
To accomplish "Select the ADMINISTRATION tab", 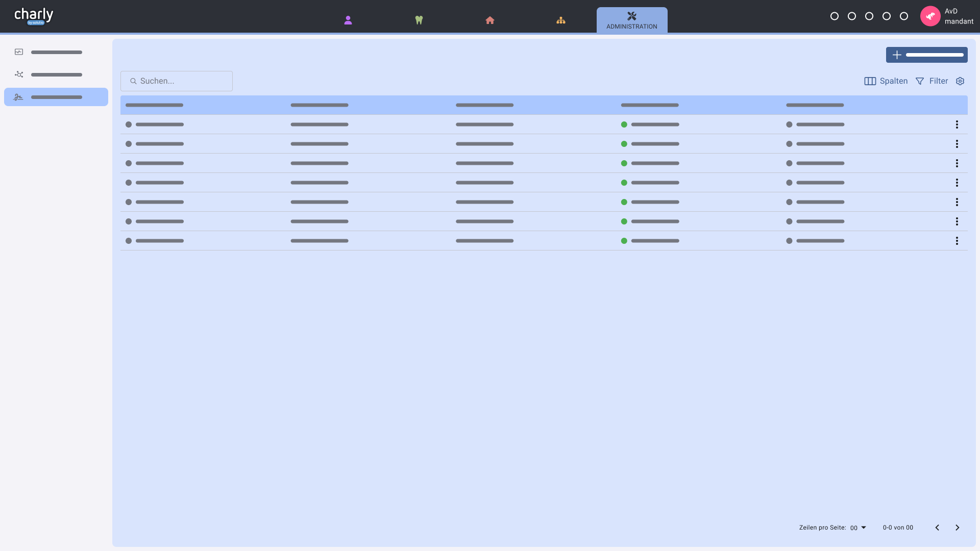I will pos(632,20).
